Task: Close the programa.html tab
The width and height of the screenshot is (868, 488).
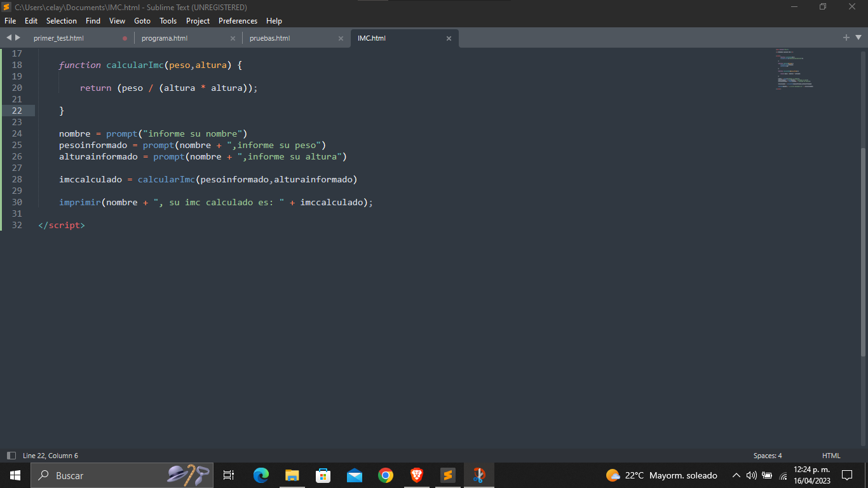Action: click(233, 38)
